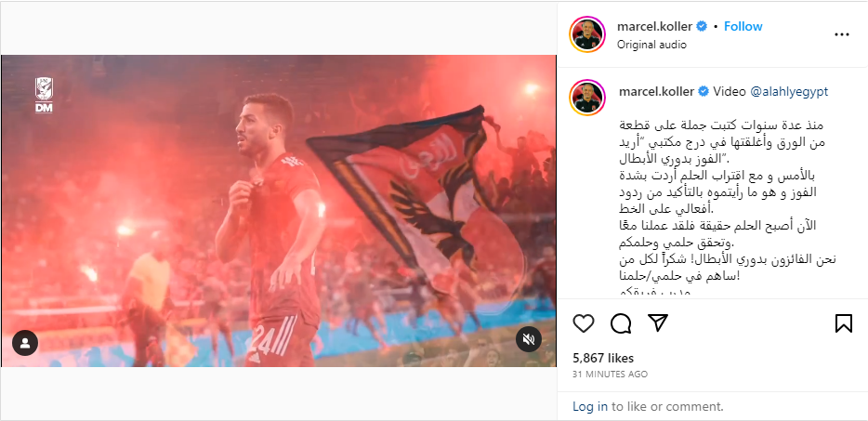The height and width of the screenshot is (421, 868).
Task: Save post with bookmark icon
Action: 843,322
